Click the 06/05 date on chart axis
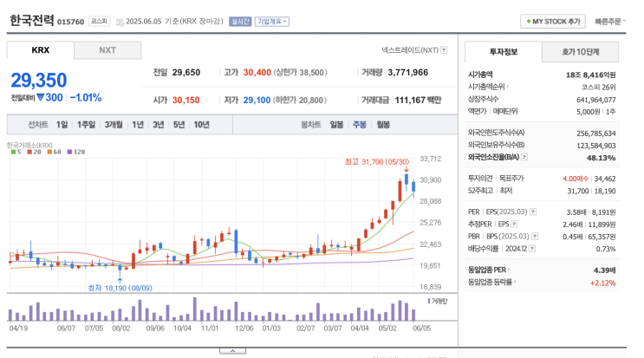Image resolution: width=644 pixels, height=358 pixels. [422, 329]
